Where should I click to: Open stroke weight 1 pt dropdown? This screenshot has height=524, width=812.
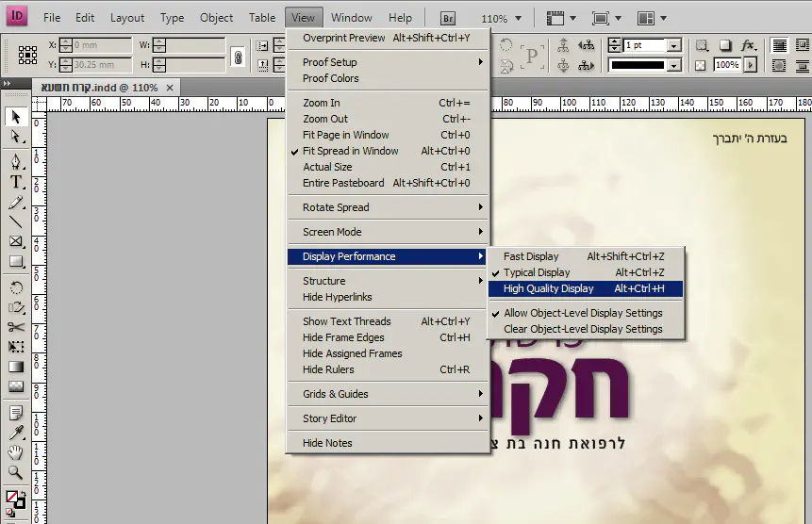click(x=674, y=45)
